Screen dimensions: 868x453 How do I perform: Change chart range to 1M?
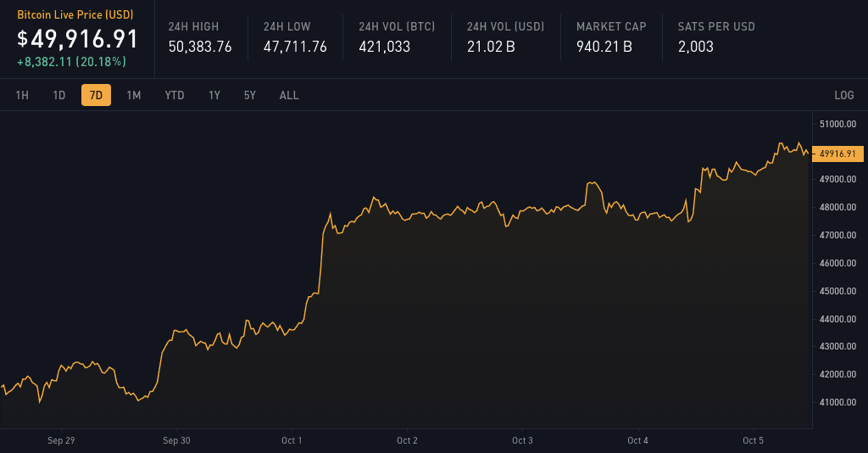(x=134, y=95)
